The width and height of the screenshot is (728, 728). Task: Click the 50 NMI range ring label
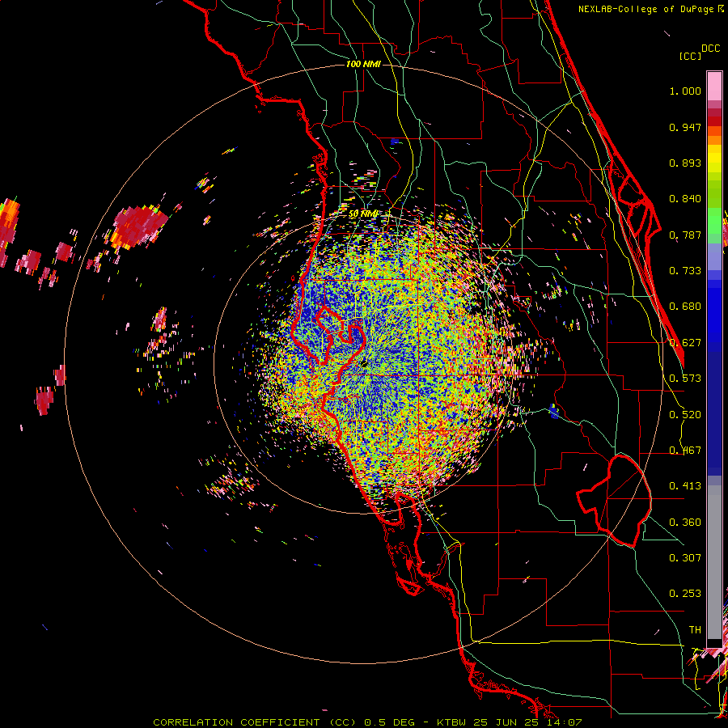pyautogui.click(x=362, y=214)
